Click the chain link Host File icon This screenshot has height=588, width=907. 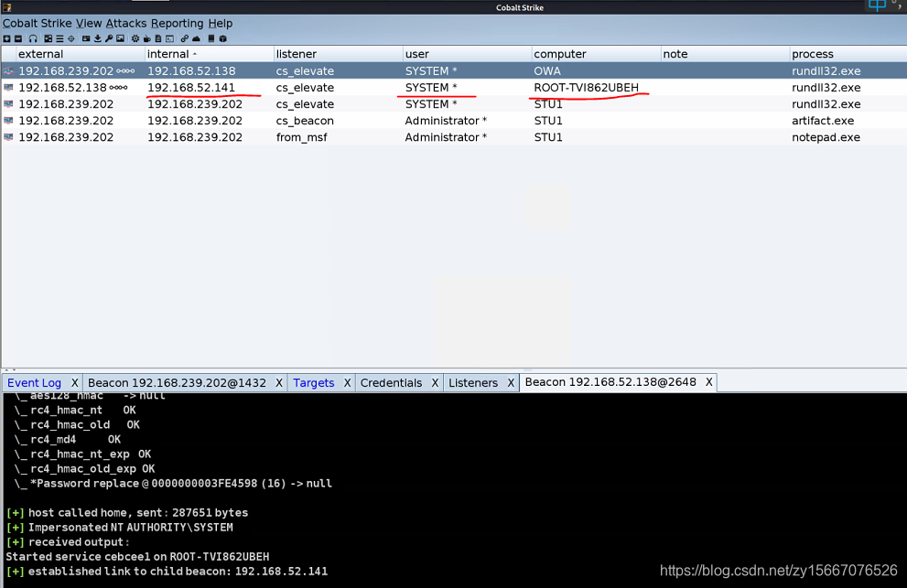tap(185, 38)
